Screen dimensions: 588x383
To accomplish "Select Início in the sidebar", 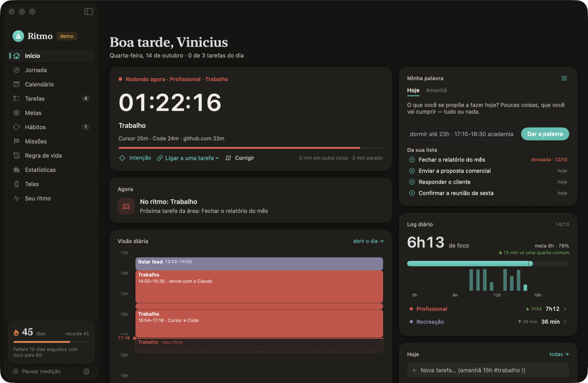I will 51,56.
